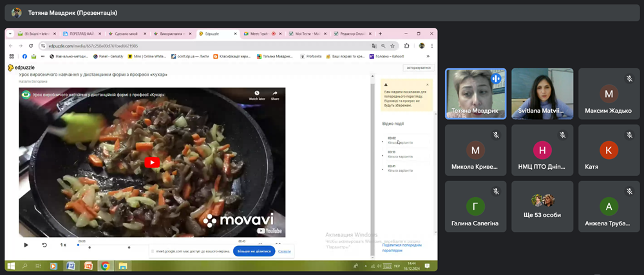Image resolution: width=644 pixels, height=275 pixels.
Task: Click the red YouTube play button on video
Action: 151,162
